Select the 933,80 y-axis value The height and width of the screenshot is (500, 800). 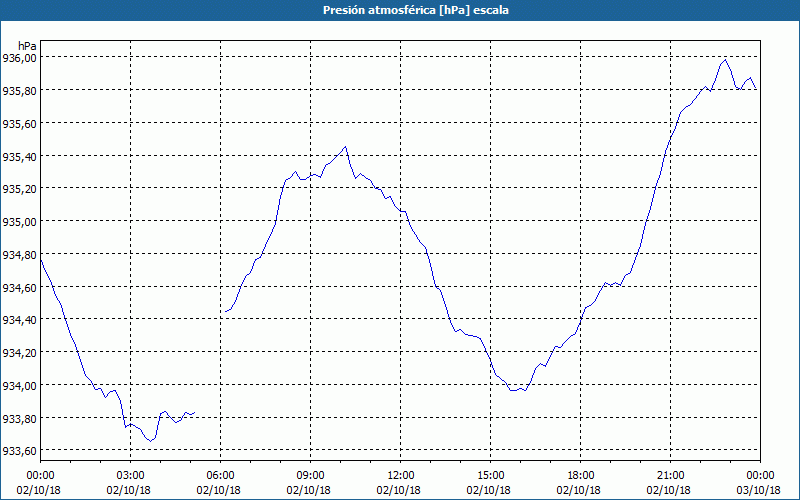(x=20, y=418)
